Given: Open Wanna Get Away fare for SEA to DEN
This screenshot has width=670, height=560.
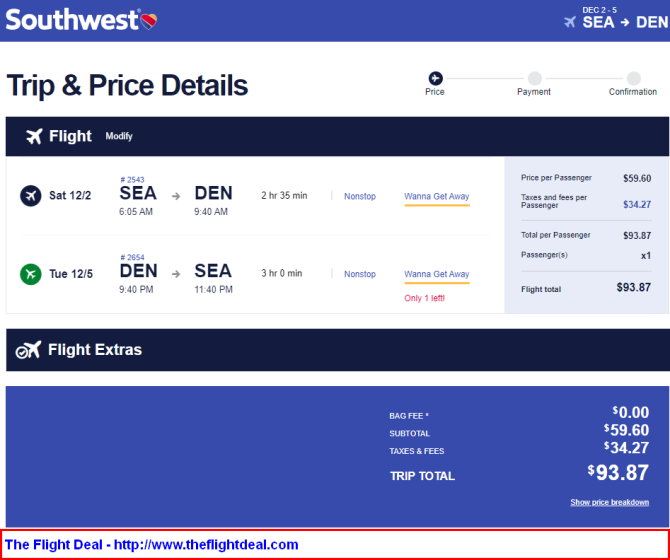Looking at the screenshot, I should [x=437, y=196].
